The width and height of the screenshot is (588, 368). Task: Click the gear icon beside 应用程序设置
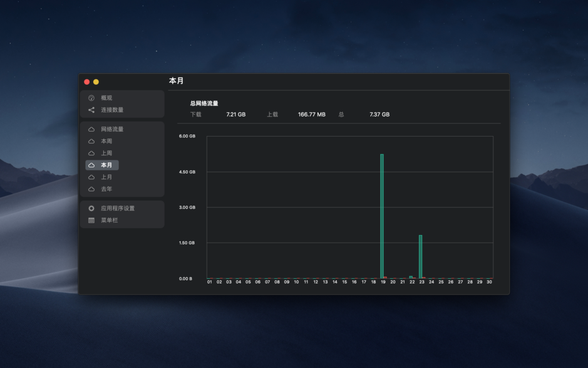click(91, 208)
